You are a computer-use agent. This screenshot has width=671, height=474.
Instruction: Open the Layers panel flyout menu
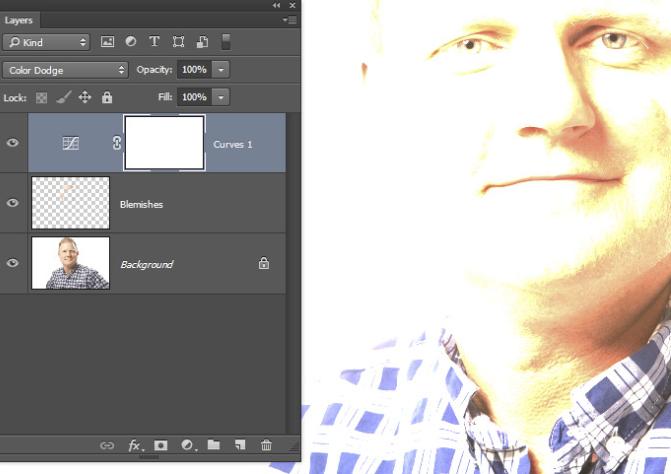click(290, 20)
